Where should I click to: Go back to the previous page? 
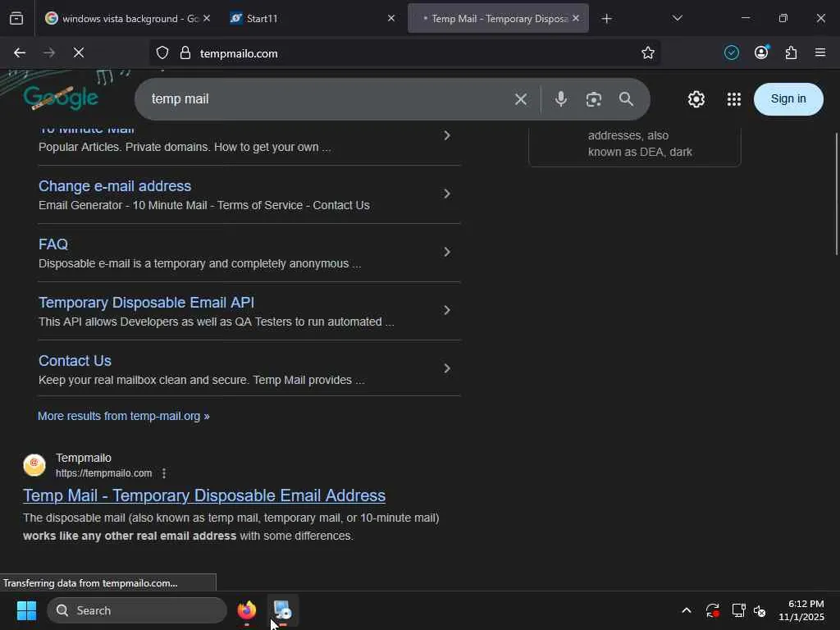[20, 52]
